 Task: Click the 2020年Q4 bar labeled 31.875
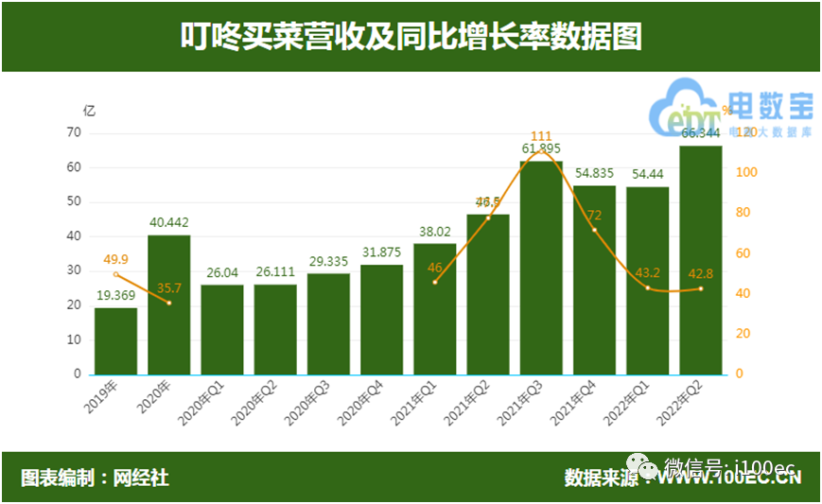pyautogui.click(x=381, y=321)
